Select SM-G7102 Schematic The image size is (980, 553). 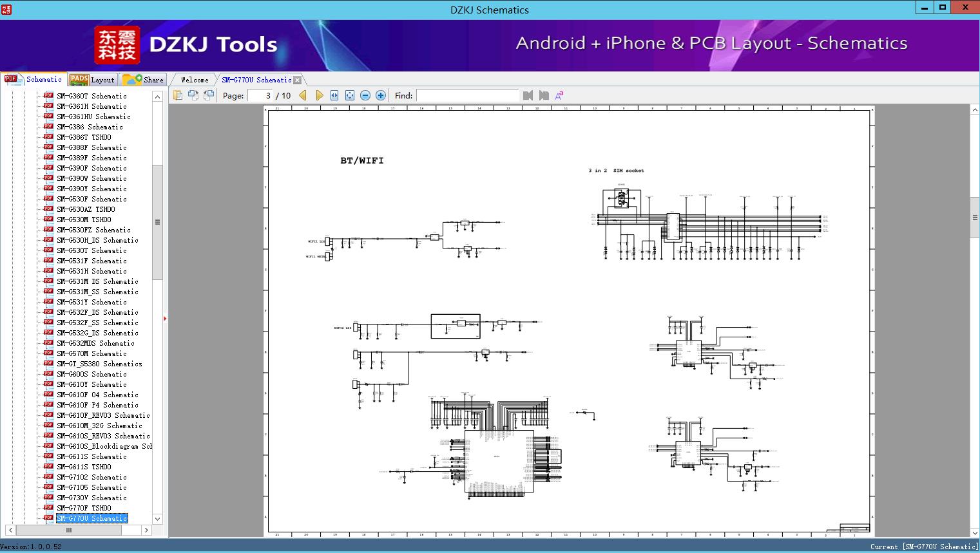91,477
